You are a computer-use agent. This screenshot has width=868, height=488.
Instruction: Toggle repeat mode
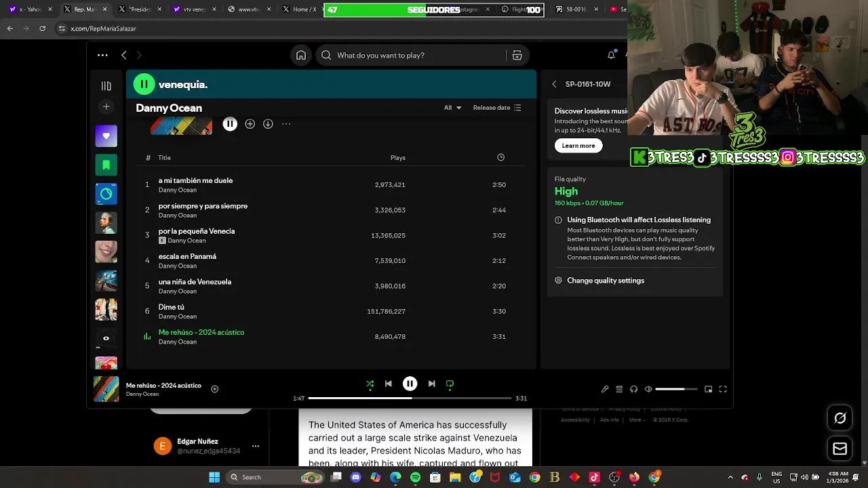coord(450,384)
